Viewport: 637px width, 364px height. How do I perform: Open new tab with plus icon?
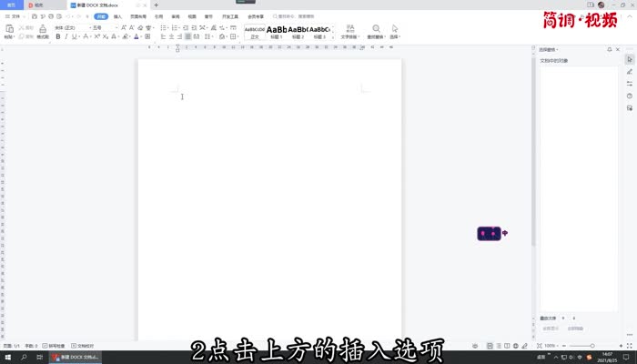(x=156, y=5)
